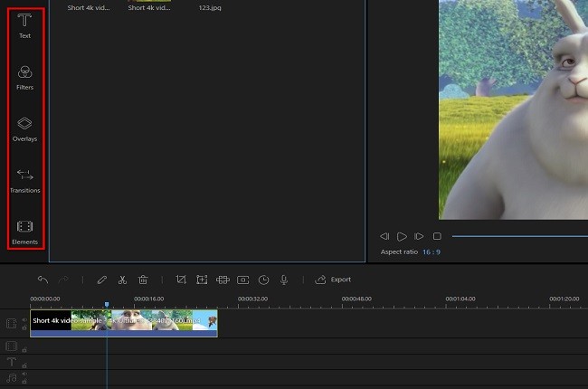Viewport: 588px width, 389px height.
Task: Apply the Mosaic tool
Action: pos(223,280)
